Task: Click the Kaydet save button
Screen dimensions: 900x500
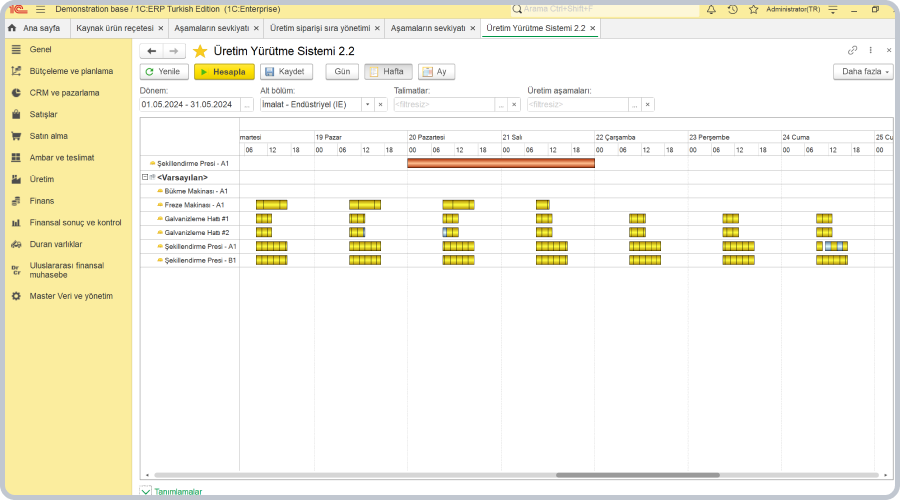Action: (x=286, y=72)
